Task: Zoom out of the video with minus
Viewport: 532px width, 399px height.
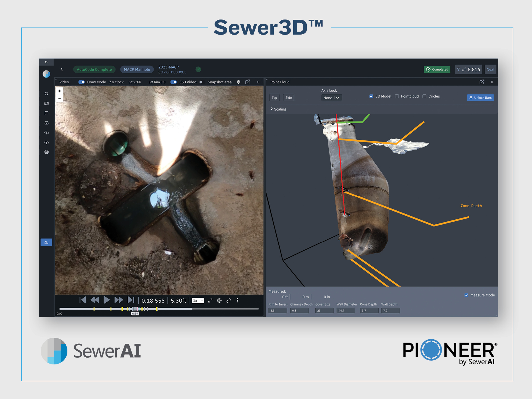Action: point(59,99)
